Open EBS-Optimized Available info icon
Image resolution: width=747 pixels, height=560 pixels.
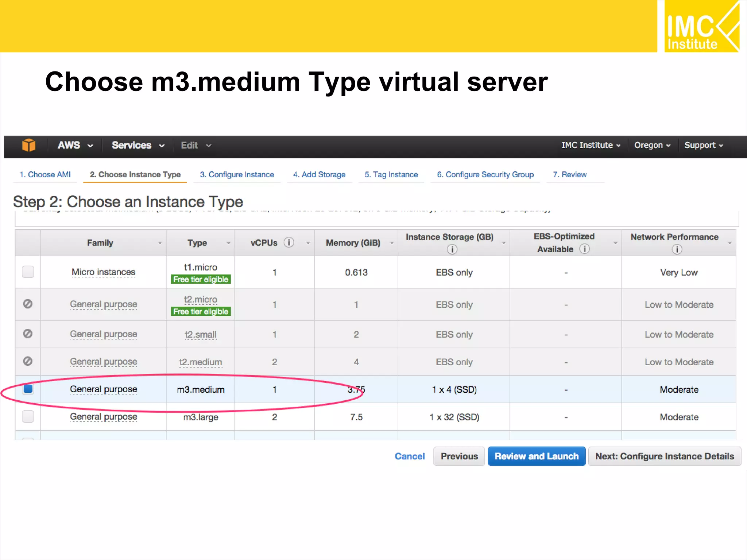point(584,249)
